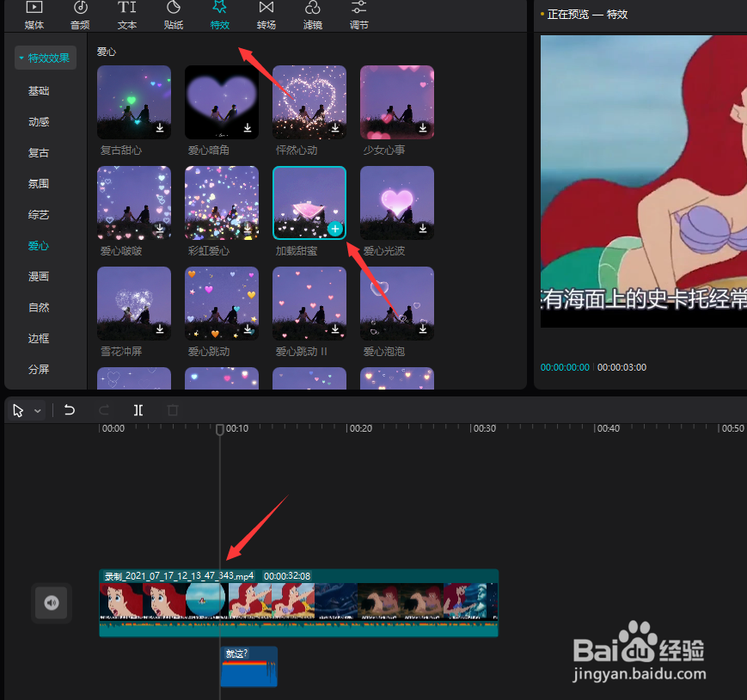Undo the last edit

tap(70, 410)
